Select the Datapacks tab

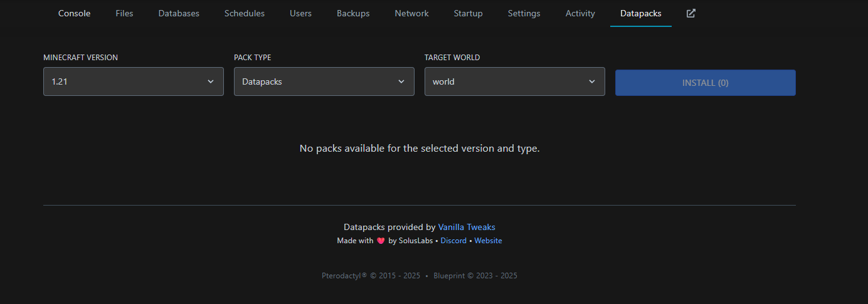click(x=640, y=13)
